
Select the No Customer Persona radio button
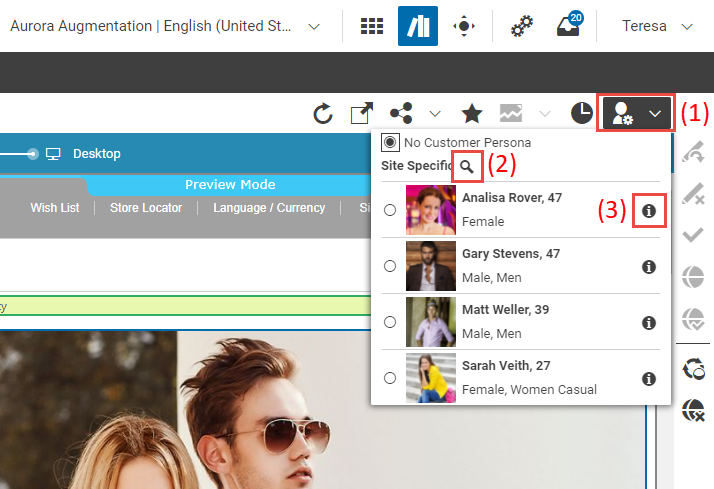[390, 143]
